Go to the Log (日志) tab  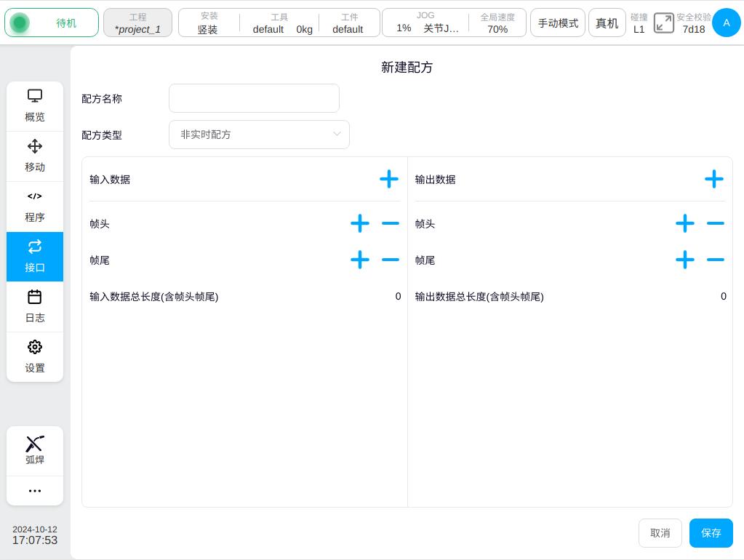tap(35, 307)
